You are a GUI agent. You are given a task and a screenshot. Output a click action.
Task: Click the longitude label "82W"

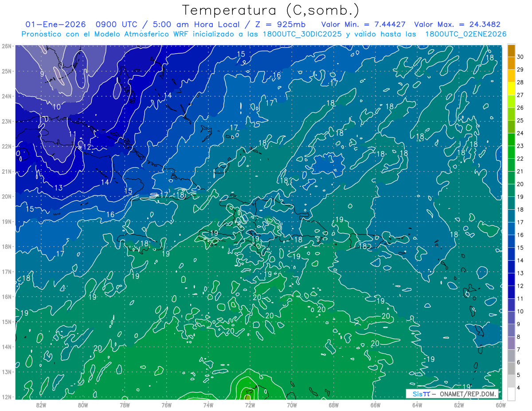(x=41, y=405)
